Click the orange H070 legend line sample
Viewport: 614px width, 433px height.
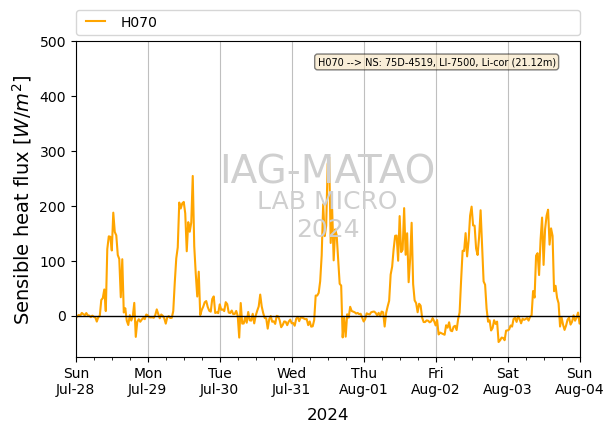tap(96, 22)
